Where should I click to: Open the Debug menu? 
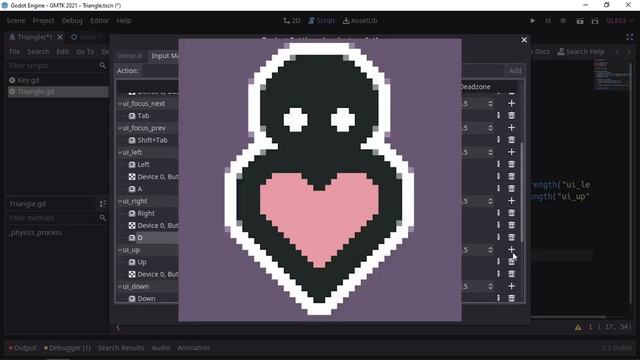pyautogui.click(x=72, y=20)
